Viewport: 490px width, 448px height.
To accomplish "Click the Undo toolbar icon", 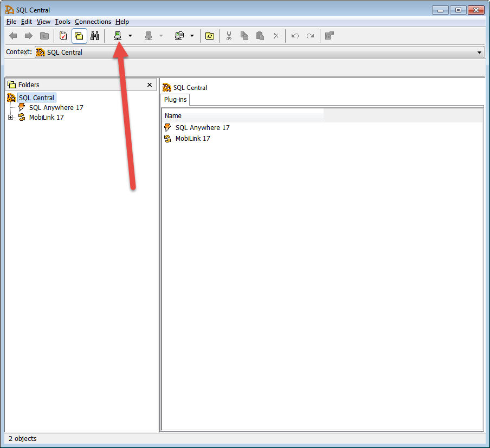I will point(295,36).
